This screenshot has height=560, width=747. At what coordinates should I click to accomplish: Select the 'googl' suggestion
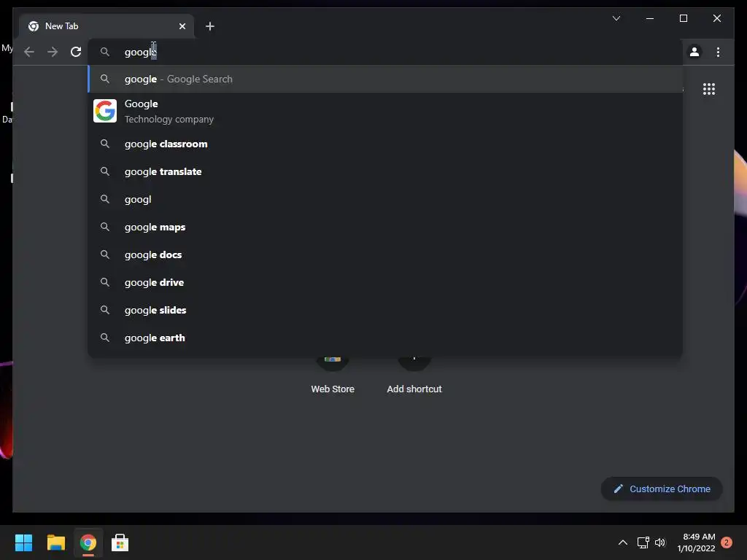click(385, 199)
